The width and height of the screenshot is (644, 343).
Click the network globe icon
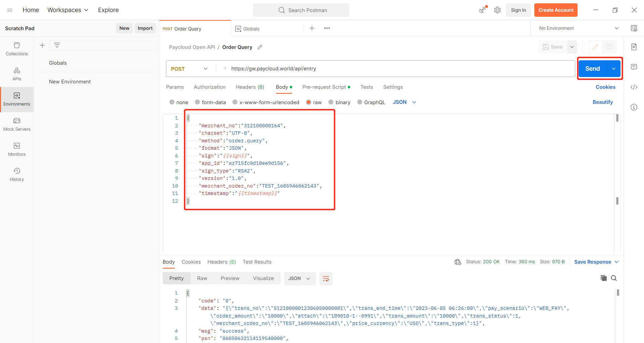tap(458, 262)
